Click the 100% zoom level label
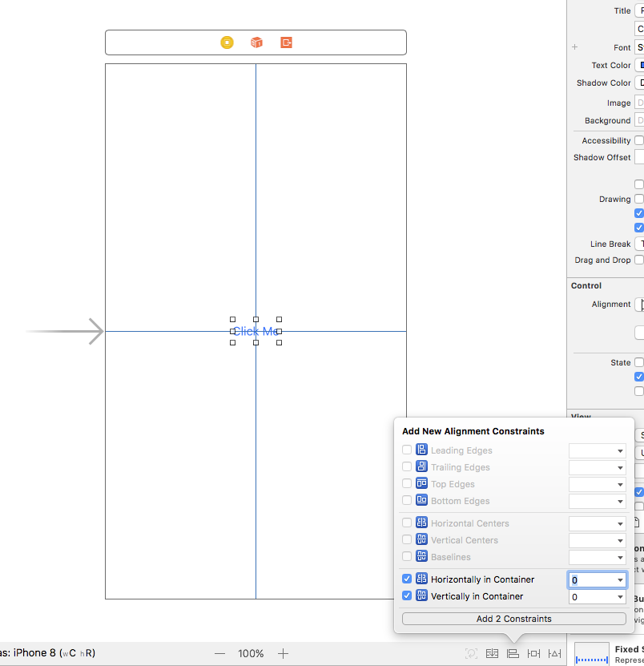Screen dimensions: 644x666 [x=251, y=653]
